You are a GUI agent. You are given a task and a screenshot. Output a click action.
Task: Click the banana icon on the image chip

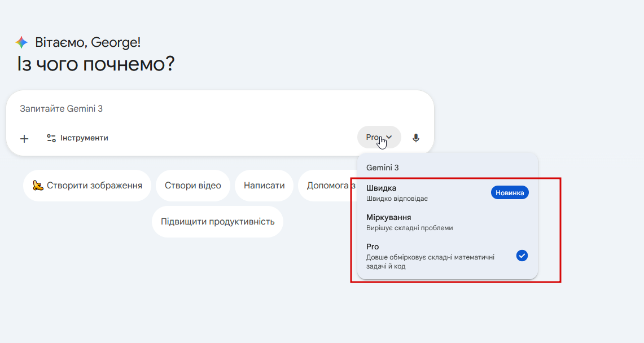[38, 186]
